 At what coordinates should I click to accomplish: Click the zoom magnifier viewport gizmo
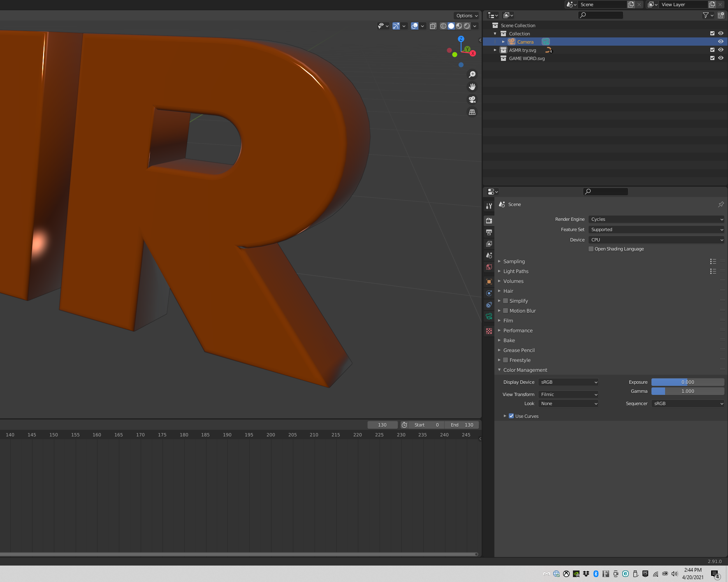tap(472, 74)
